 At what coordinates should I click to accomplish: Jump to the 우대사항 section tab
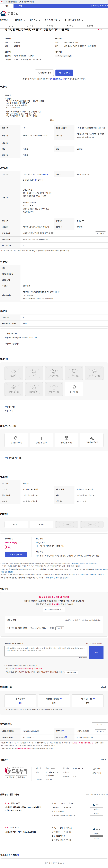point(50,26)
